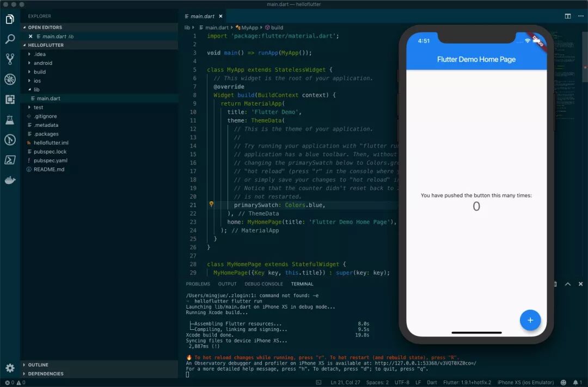Click LF end-of-line setting

coord(418,383)
